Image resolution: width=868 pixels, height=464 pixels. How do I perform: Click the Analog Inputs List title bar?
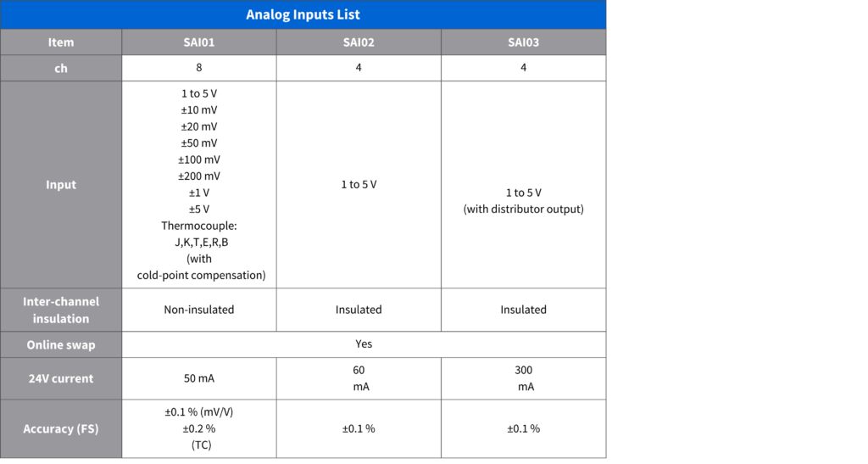pos(303,14)
